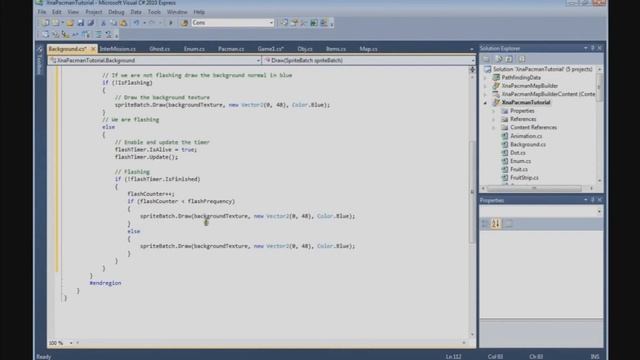Select Enum.cs in Solution Explorer tree
Screen dimensions: 640x360
pyautogui.click(x=520, y=161)
